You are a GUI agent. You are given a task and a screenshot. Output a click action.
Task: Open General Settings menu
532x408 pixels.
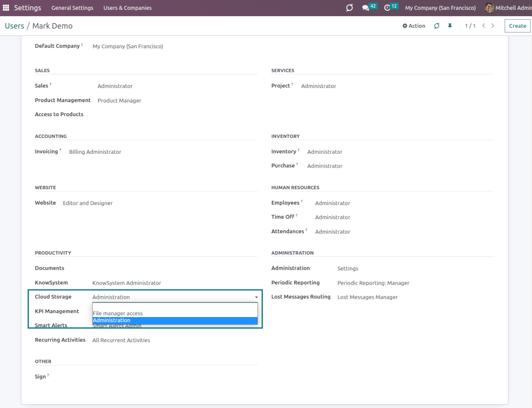tap(73, 8)
